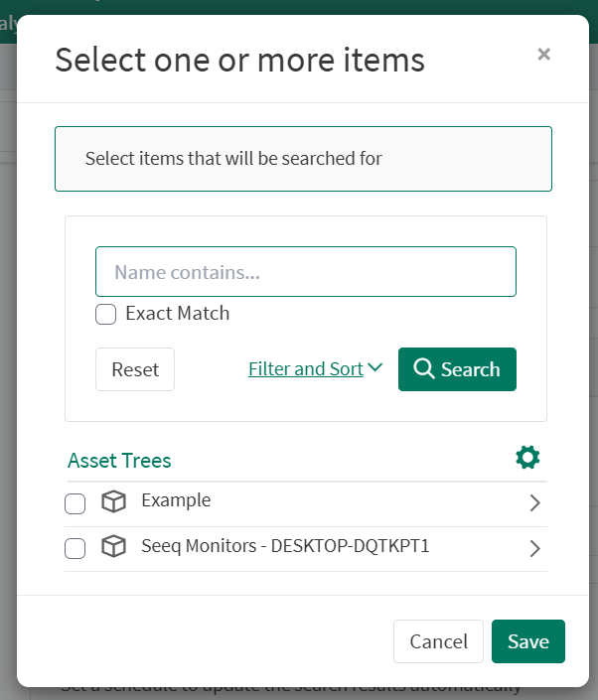Expand the Example asset tree chevron

534,503
